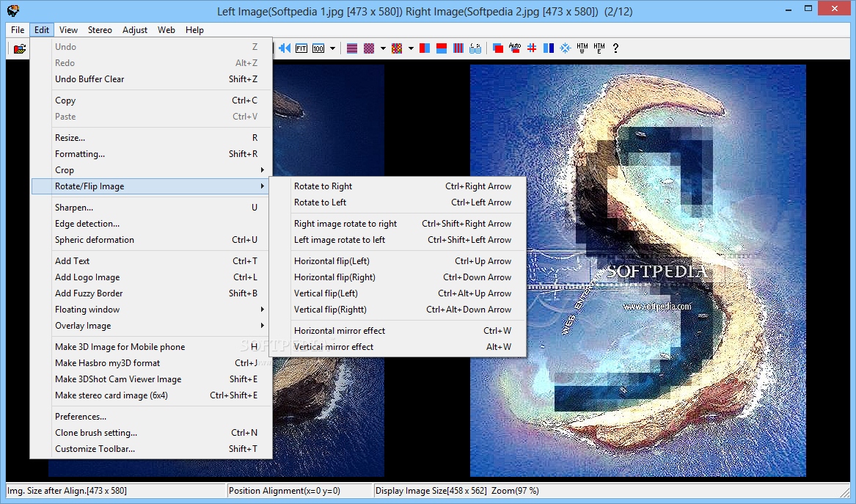Expand the Floating window submenu
Image resolution: width=856 pixels, height=504 pixels.
click(151, 310)
